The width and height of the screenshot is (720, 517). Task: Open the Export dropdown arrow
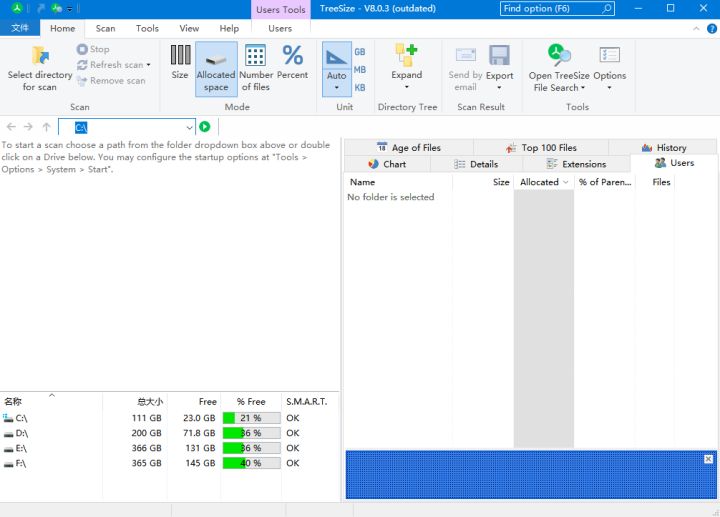(x=499, y=88)
